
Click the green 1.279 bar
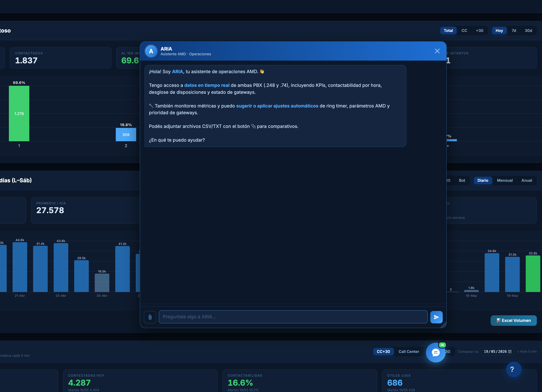(x=19, y=114)
